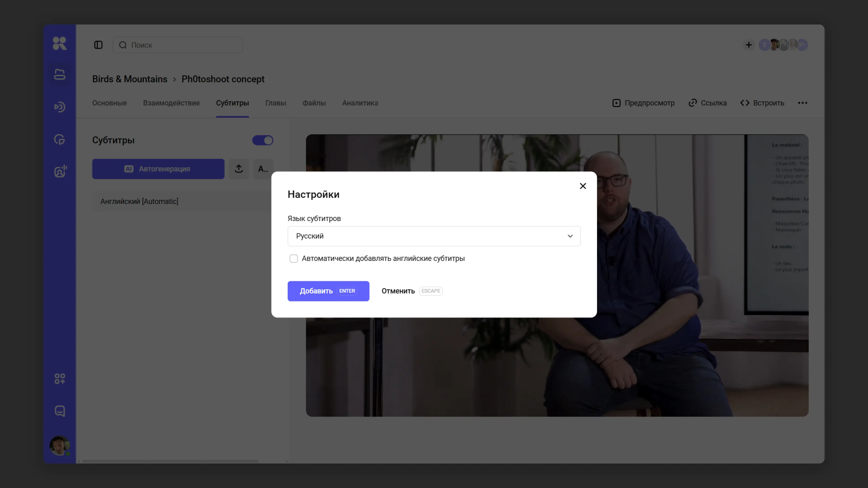This screenshot has width=868, height=488.
Task: Switch to the Аналитика tab
Action: click(360, 103)
